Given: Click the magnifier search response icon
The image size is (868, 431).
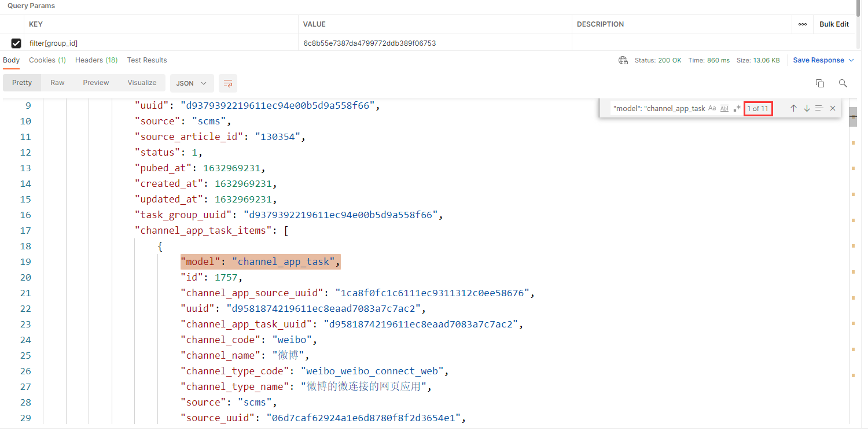Looking at the screenshot, I should [x=843, y=83].
